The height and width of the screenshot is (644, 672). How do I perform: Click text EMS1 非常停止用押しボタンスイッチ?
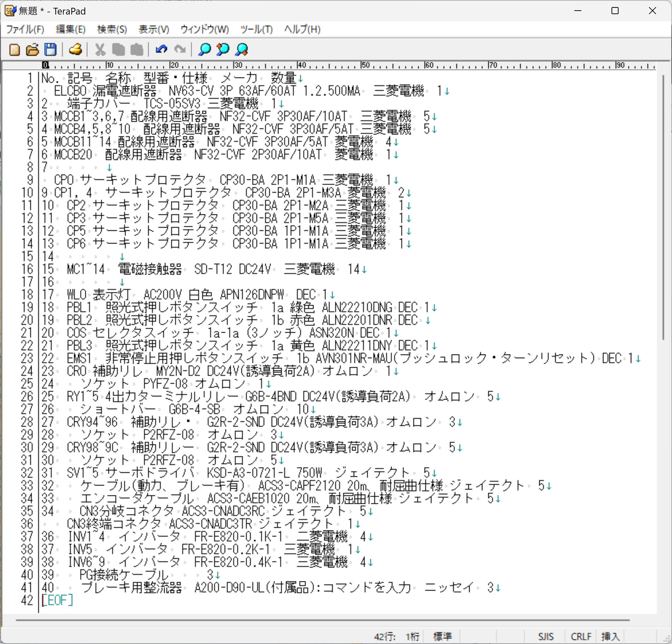tap(176, 358)
